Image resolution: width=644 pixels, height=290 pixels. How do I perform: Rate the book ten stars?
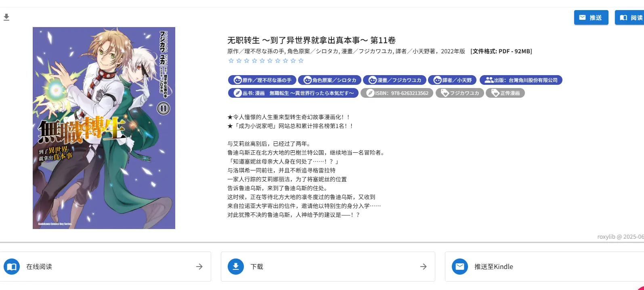[x=301, y=61]
